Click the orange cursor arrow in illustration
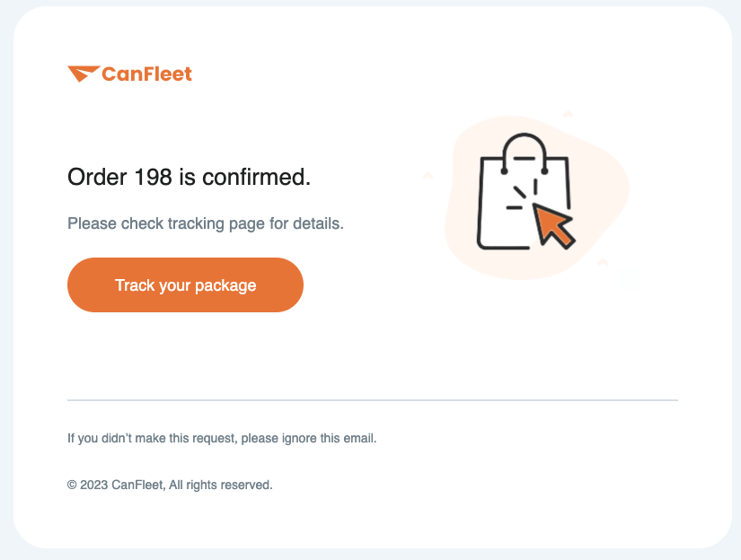This screenshot has width=741, height=560. 553,225
